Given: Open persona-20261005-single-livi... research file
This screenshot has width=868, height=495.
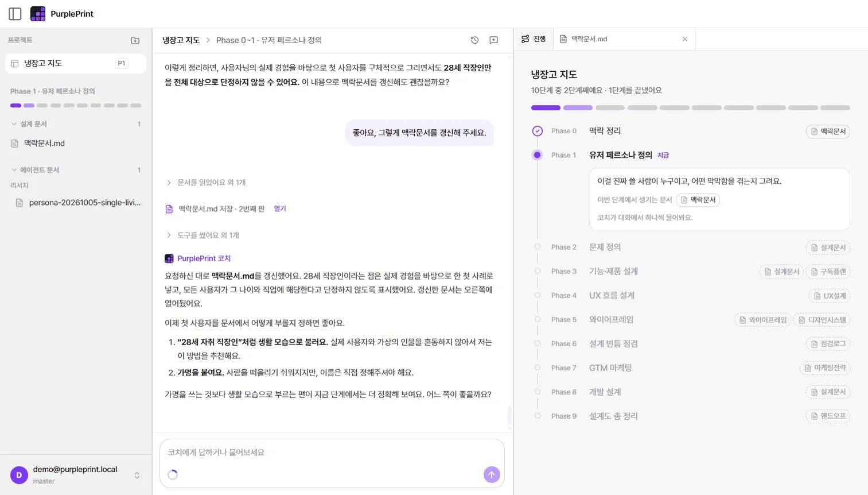Looking at the screenshot, I should [78, 203].
